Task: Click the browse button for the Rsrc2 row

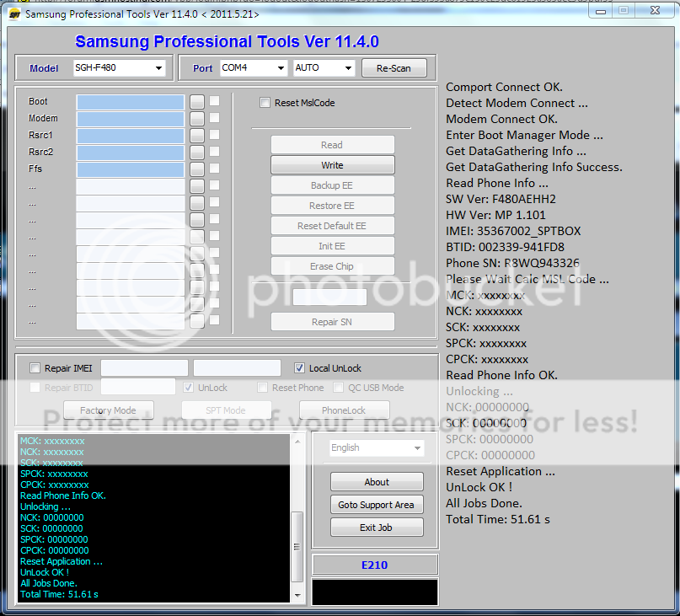Action: pos(197,153)
